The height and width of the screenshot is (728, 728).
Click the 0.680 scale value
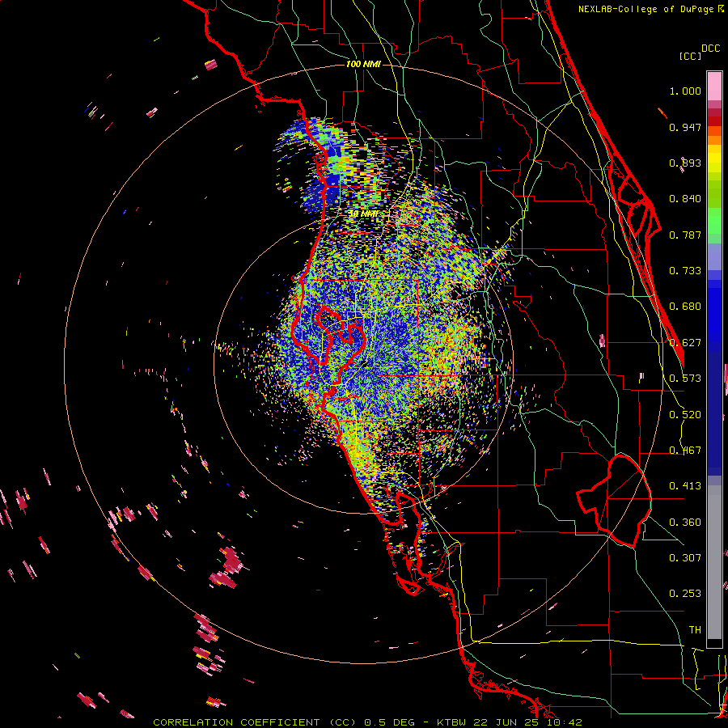coord(685,307)
